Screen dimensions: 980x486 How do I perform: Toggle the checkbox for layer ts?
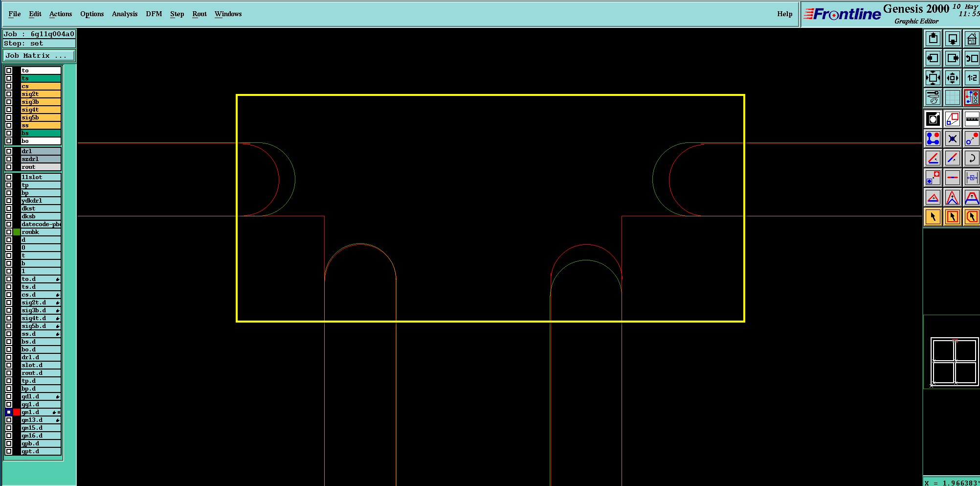[x=9, y=78]
